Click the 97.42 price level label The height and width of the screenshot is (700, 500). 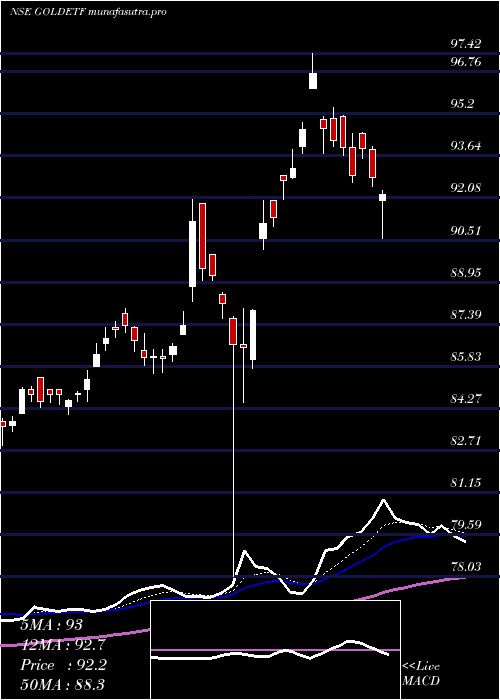tap(466, 44)
